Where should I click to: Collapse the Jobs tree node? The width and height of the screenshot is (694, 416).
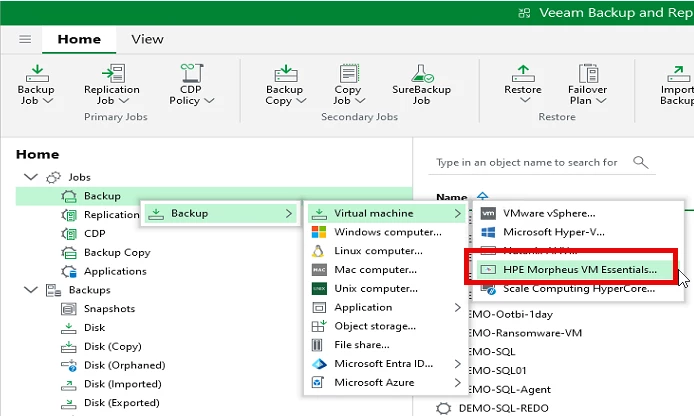[29, 177]
